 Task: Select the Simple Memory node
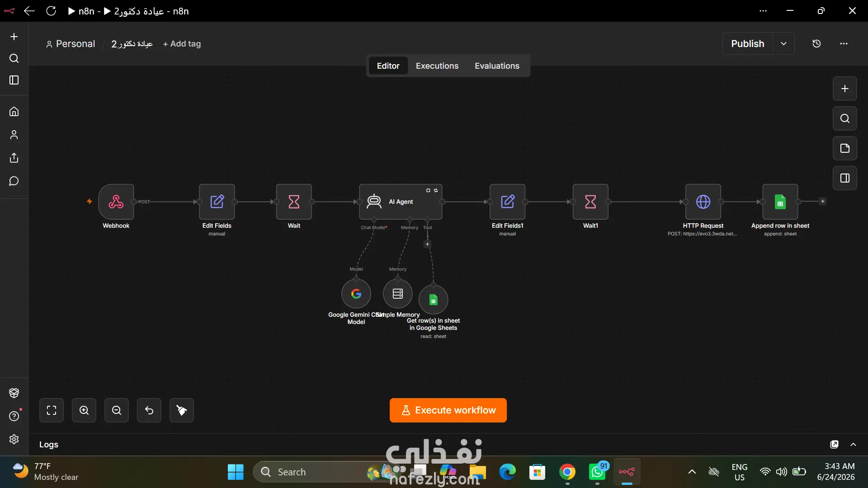point(398,294)
